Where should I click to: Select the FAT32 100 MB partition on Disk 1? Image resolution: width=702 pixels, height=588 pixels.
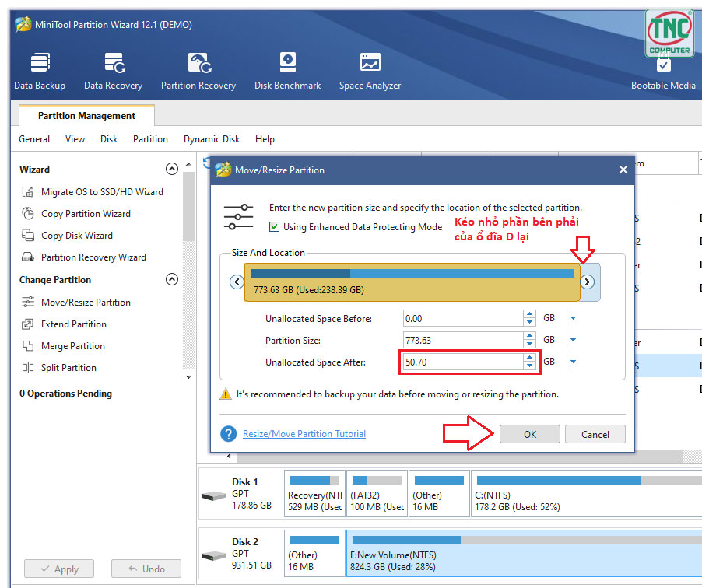(377, 494)
